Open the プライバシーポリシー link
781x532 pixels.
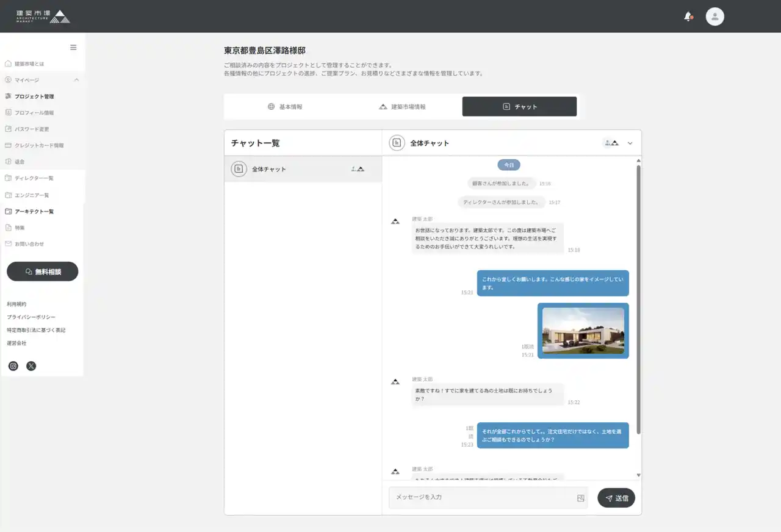point(31,317)
